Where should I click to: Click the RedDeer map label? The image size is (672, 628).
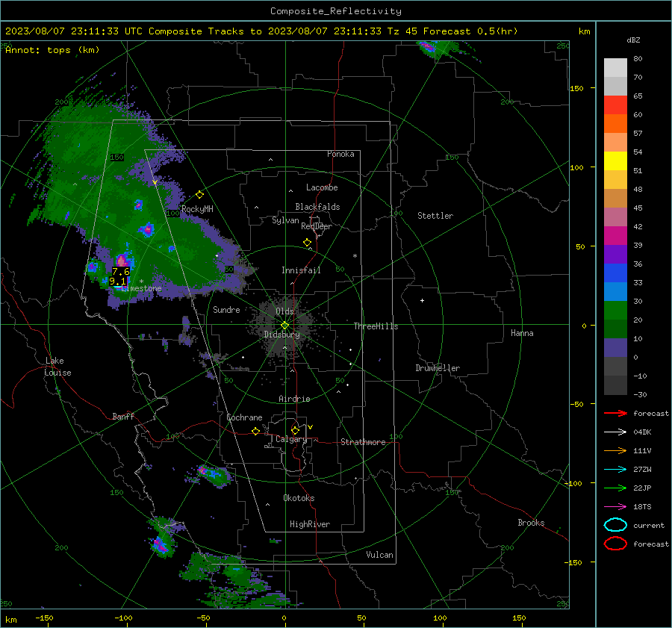click(x=317, y=226)
